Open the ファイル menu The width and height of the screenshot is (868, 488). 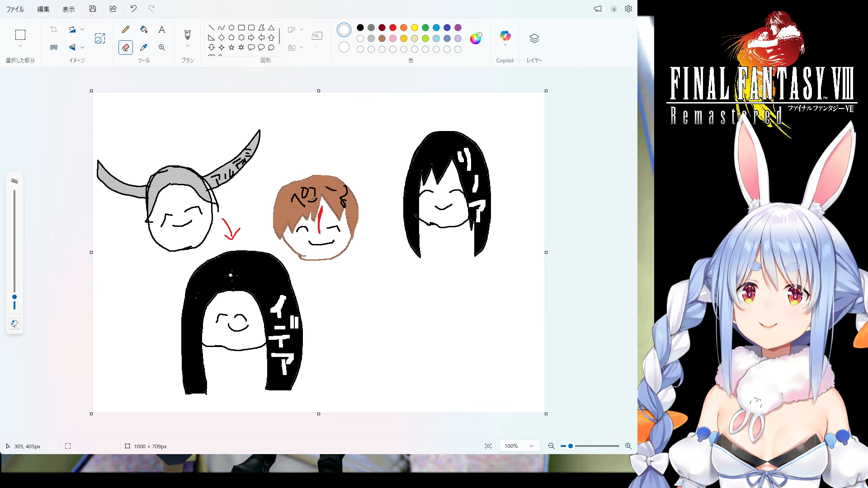[x=15, y=9]
